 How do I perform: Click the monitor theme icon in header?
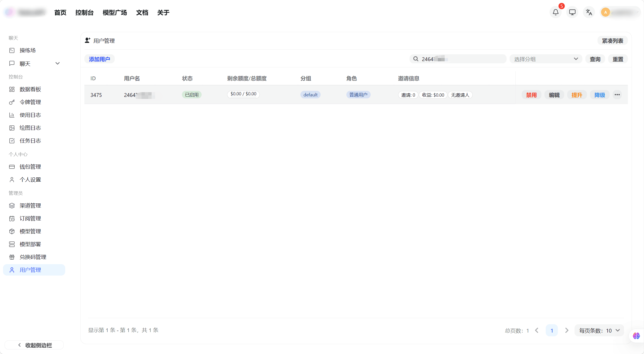pos(572,12)
